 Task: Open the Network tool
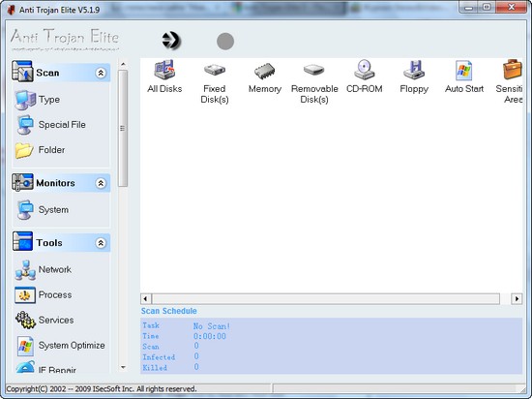[x=44, y=270]
